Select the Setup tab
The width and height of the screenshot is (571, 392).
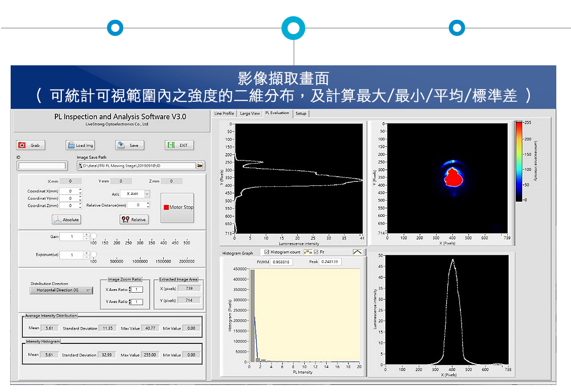click(301, 113)
